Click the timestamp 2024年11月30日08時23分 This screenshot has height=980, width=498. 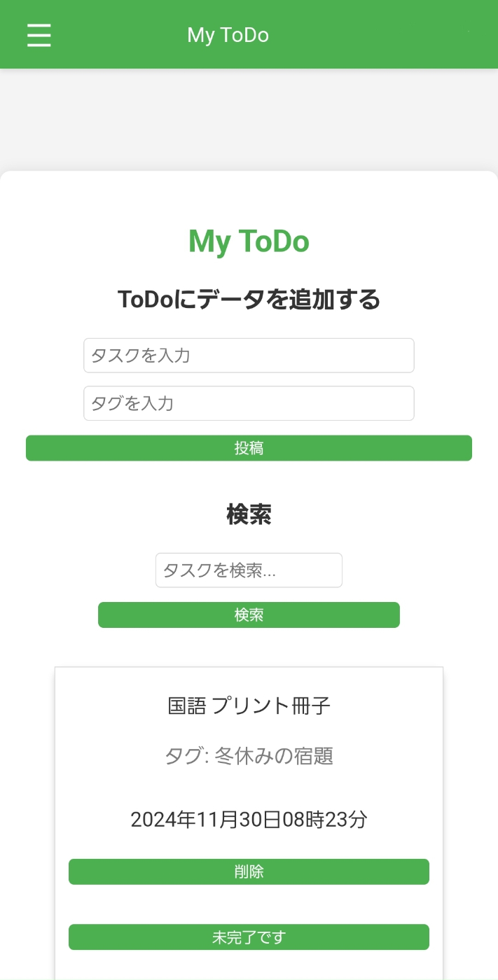249,820
